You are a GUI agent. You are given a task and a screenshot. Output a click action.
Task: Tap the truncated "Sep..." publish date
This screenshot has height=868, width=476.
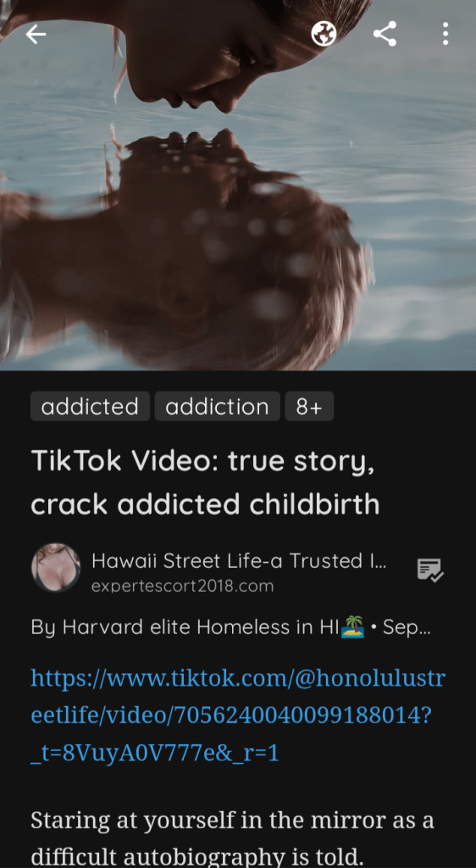click(x=407, y=628)
